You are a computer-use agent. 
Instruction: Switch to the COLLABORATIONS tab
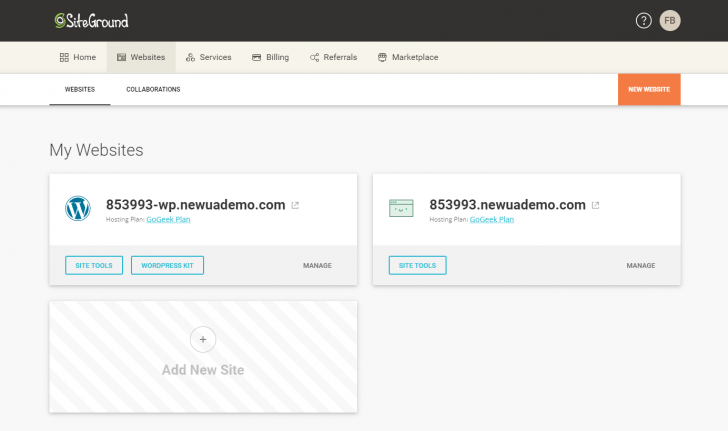pos(153,89)
